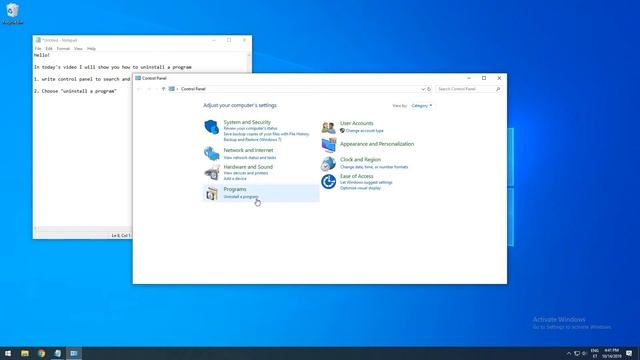Open Notepad Help menu

91,49
